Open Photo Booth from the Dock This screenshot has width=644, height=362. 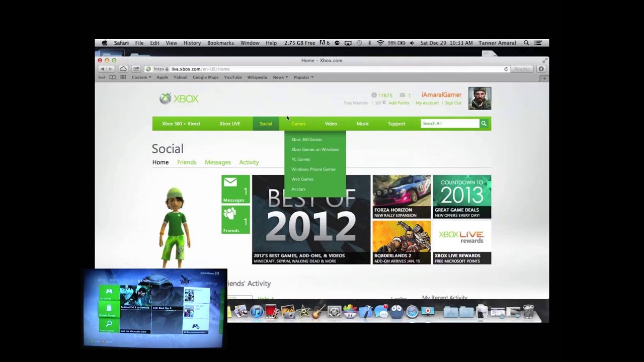(272, 312)
